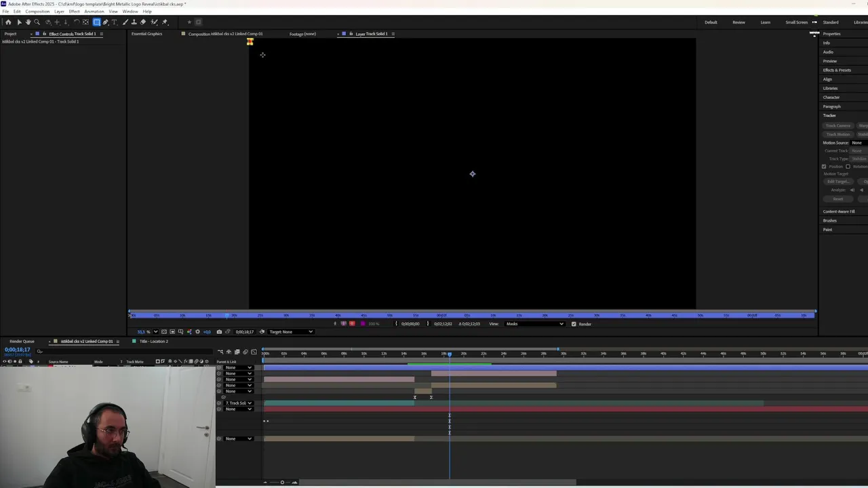This screenshot has width=868, height=488.
Task: Set the layer In point bracket
Action: click(396, 323)
